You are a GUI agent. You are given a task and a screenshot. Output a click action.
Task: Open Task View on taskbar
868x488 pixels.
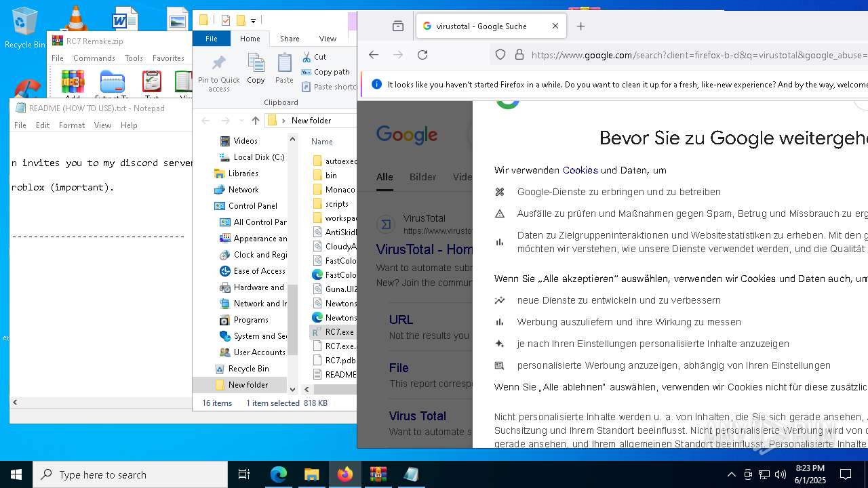pos(244,474)
